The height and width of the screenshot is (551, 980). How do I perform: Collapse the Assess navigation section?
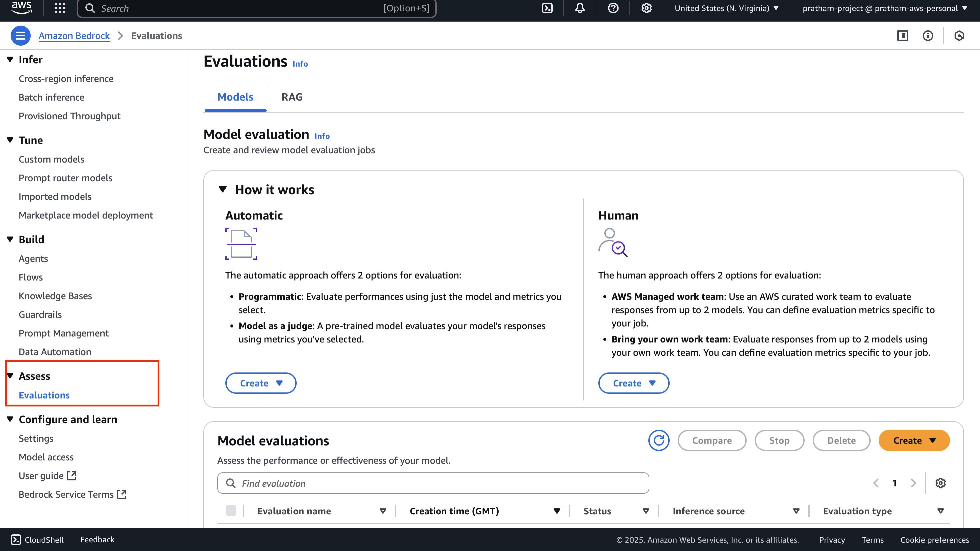click(10, 376)
